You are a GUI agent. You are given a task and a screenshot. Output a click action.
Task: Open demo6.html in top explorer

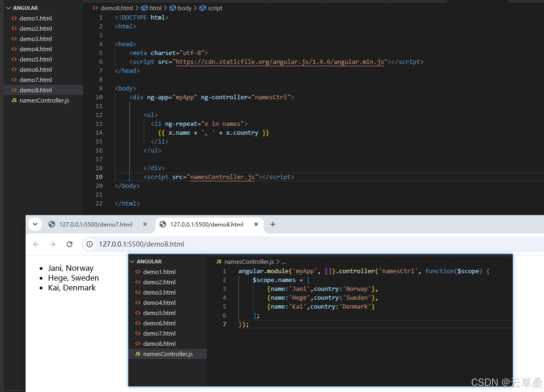pyautogui.click(x=36, y=69)
